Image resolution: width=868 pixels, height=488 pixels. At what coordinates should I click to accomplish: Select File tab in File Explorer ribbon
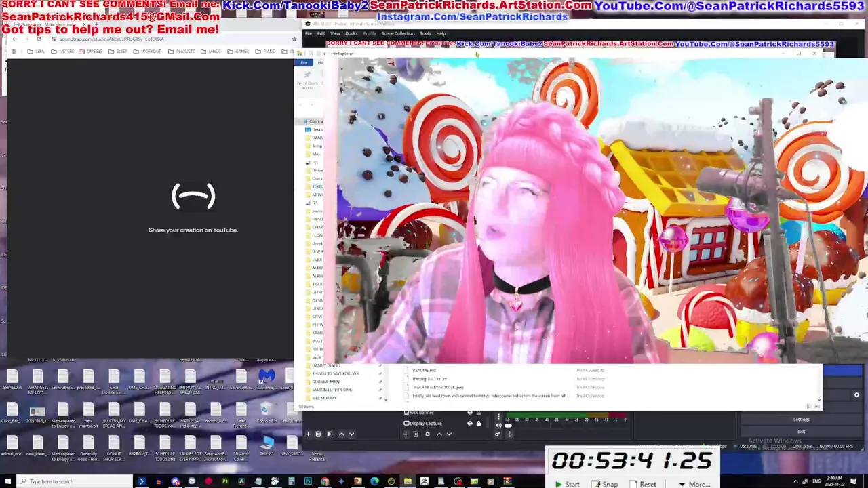click(x=304, y=62)
